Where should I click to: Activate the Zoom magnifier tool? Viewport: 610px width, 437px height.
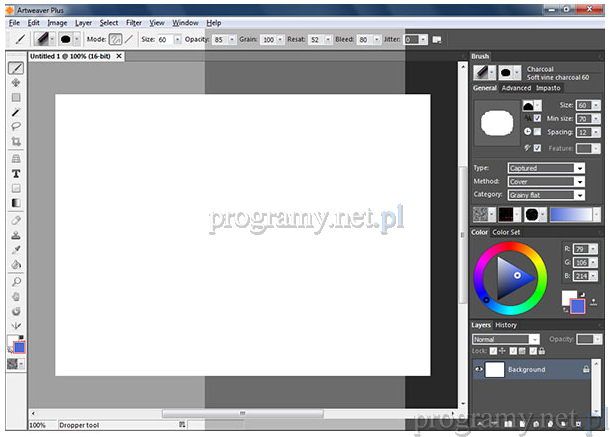[x=16, y=282]
